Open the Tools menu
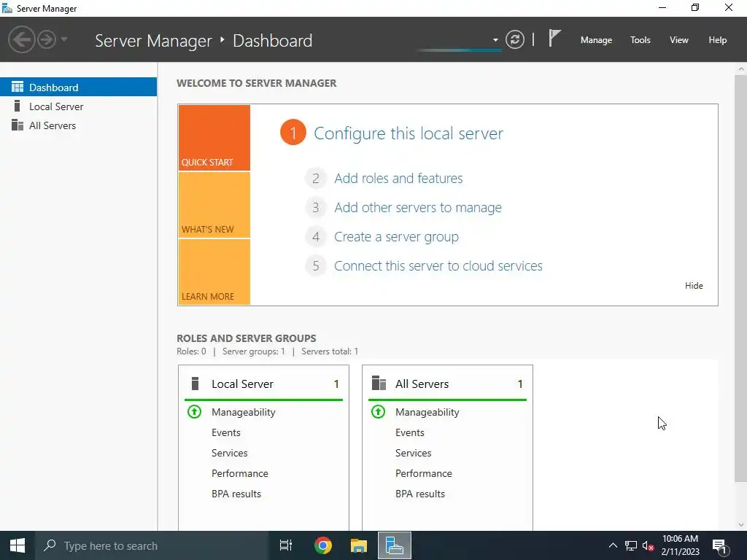 click(x=640, y=40)
